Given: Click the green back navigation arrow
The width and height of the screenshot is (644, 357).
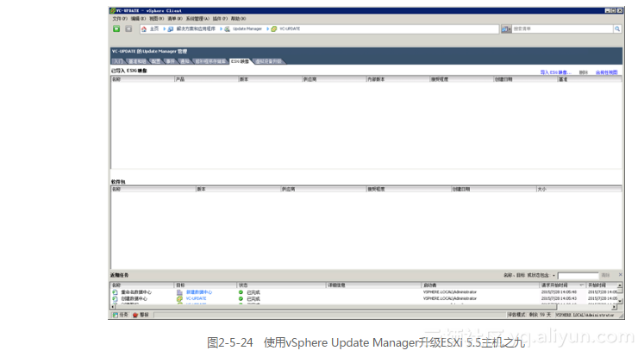Looking at the screenshot, I should pos(116,28).
